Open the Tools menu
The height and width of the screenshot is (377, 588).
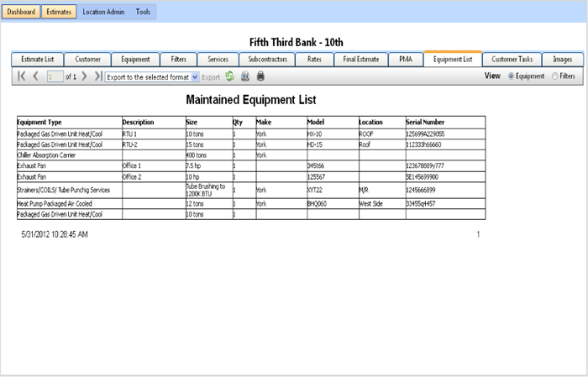coord(143,12)
